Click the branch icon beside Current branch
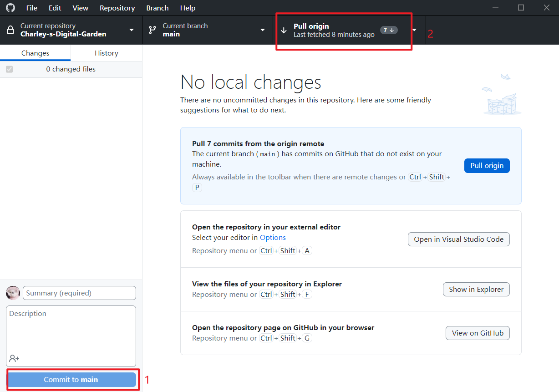559x392 pixels. pyautogui.click(x=152, y=30)
